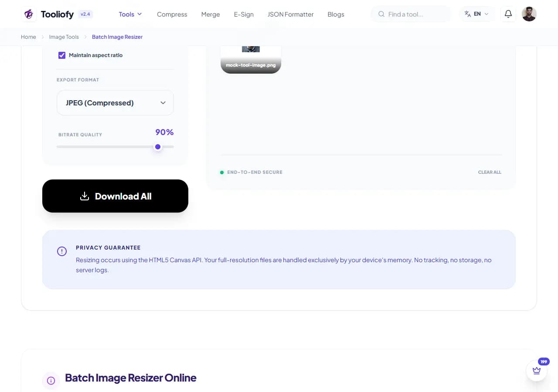Click the green secure status dot
Image resolution: width=558 pixels, height=392 pixels.
[222, 172]
